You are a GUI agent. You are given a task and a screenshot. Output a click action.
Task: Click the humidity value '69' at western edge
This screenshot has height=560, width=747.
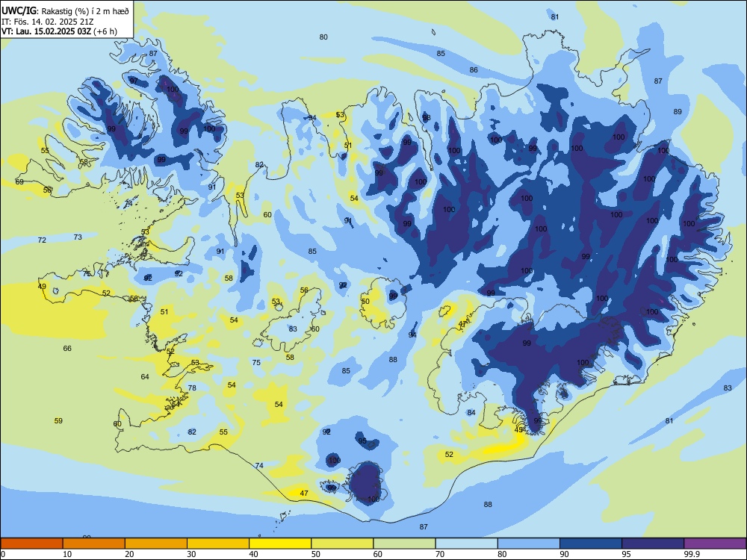19,182
